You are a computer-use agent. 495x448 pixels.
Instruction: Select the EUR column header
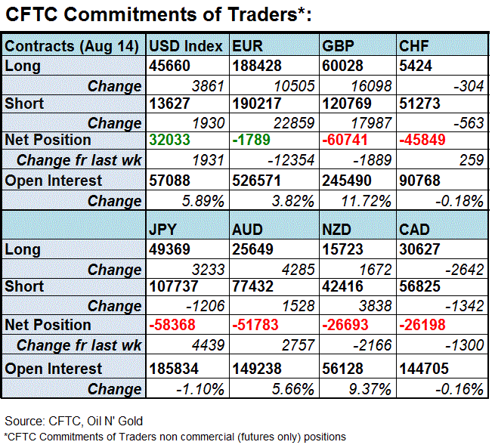click(248, 46)
